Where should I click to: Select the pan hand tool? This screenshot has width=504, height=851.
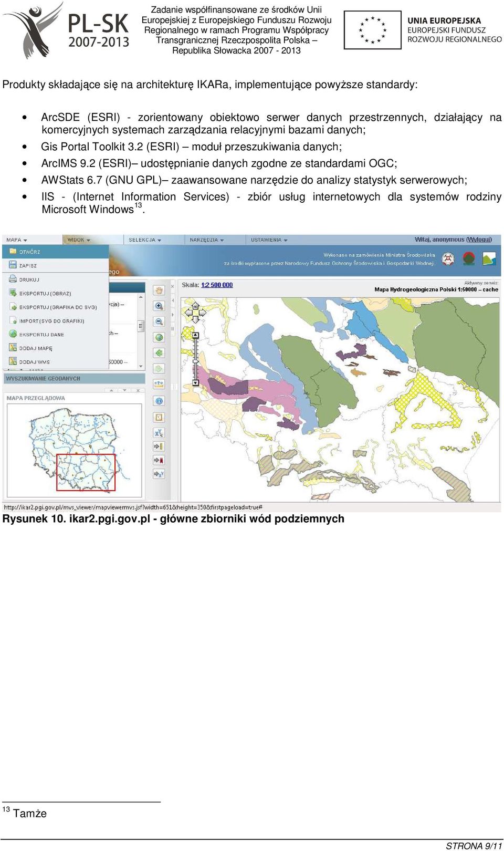(159, 290)
